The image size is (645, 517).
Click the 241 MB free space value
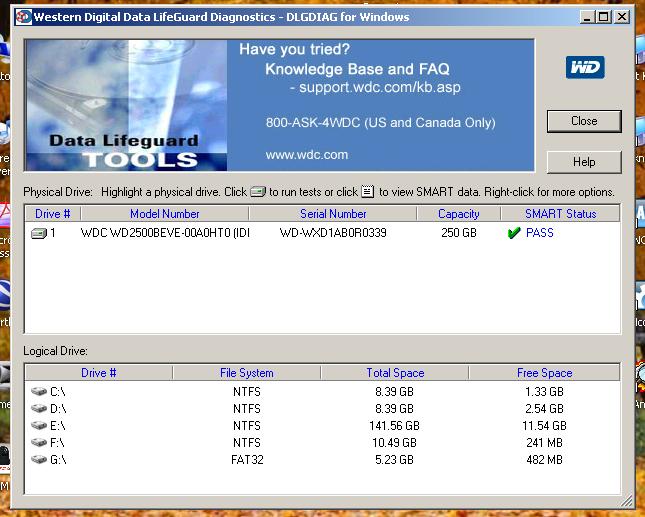pos(544,443)
